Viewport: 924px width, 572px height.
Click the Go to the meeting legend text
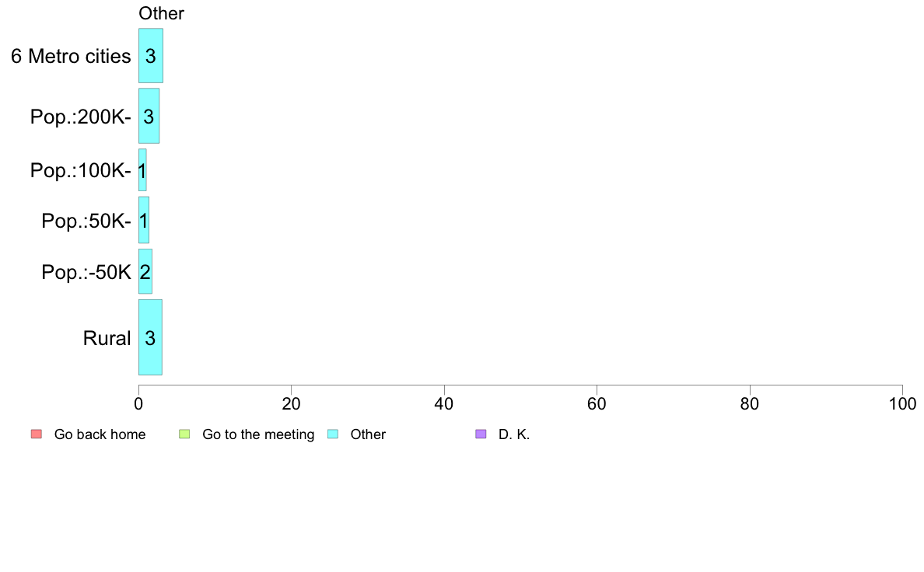point(258,434)
